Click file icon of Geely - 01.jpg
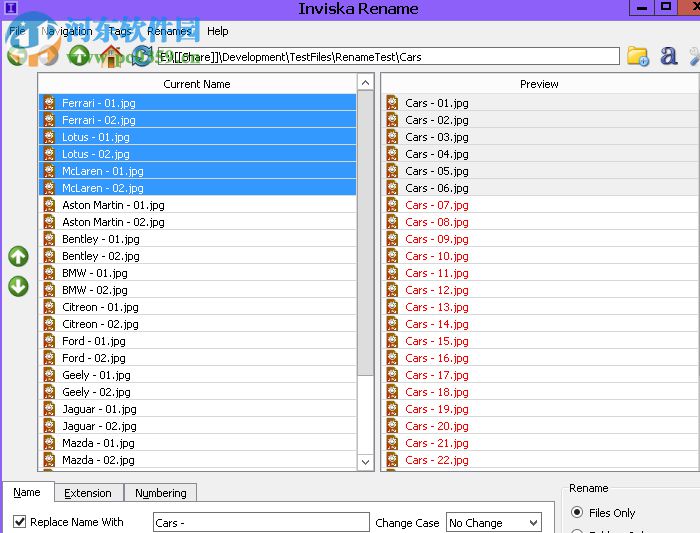 [49, 375]
